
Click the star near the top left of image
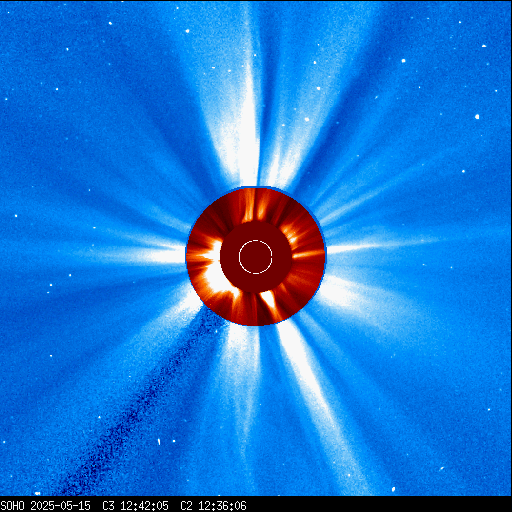pyautogui.click(x=110, y=23)
